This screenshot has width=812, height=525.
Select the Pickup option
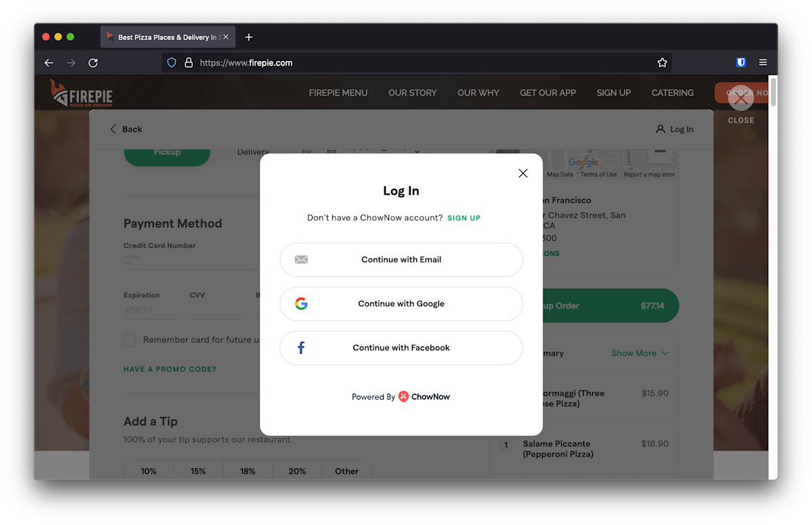(166, 154)
